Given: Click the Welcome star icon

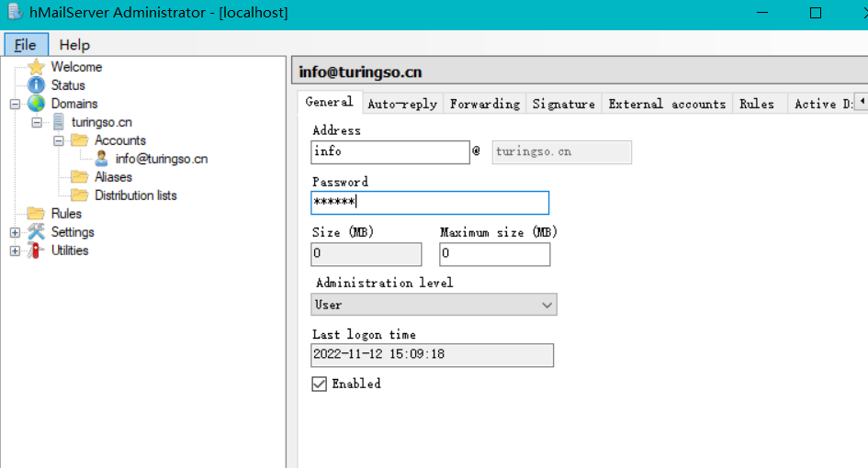Looking at the screenshot, I should [37, 67].
